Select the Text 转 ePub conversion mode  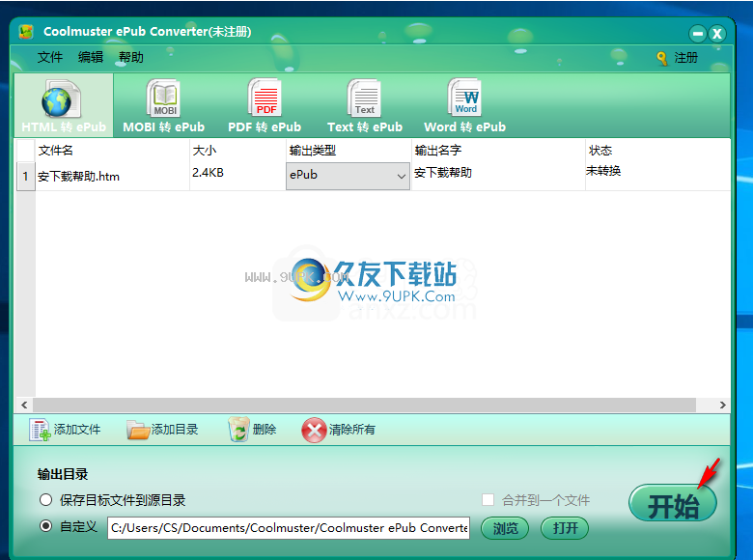365,105
